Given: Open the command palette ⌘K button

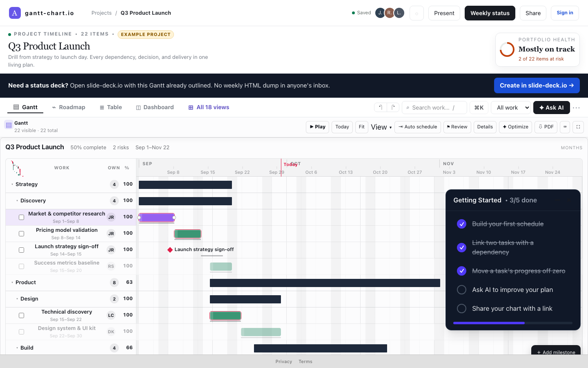Looking at the screenshot, I should click(479, 108).
